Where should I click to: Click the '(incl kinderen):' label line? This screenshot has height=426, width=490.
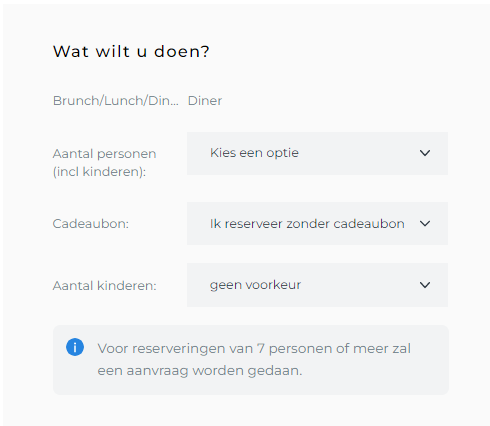pyautogui.click(x=99, y=172)
